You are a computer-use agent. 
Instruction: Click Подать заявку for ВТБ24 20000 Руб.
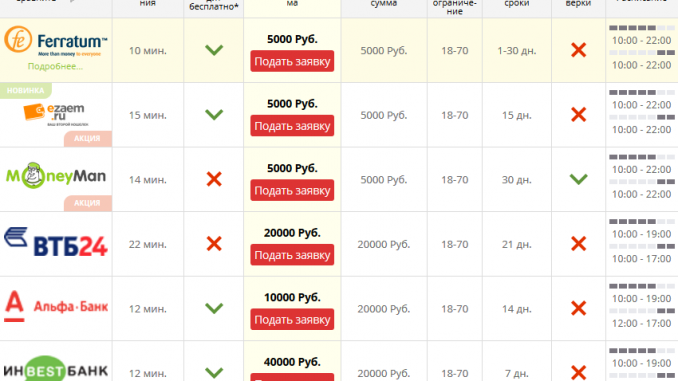click(292, 255)
